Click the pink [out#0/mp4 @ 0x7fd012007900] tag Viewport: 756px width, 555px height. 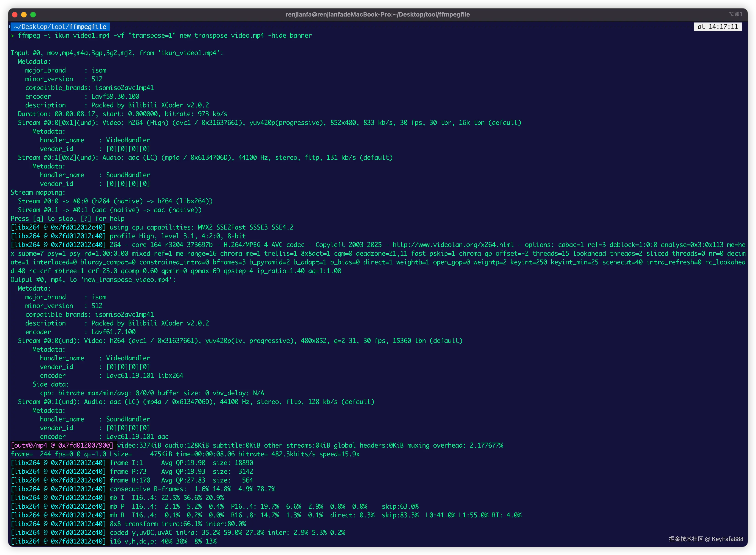click(62, 446)
